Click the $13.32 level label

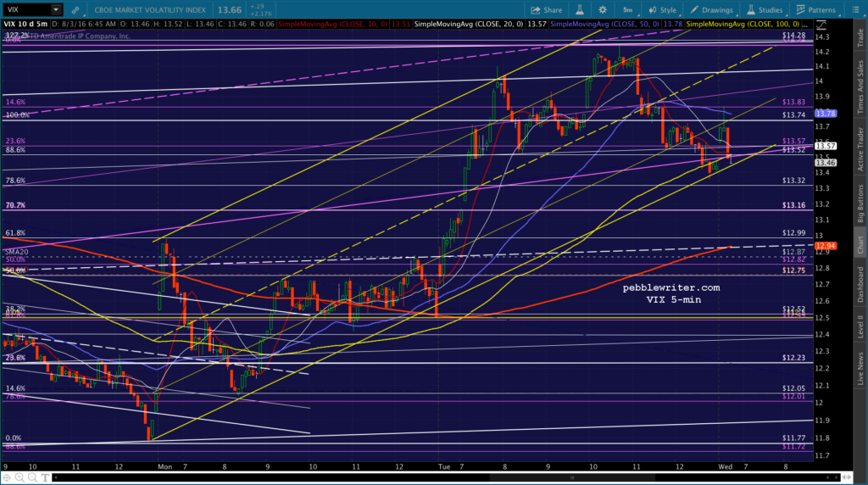point(793,181)
